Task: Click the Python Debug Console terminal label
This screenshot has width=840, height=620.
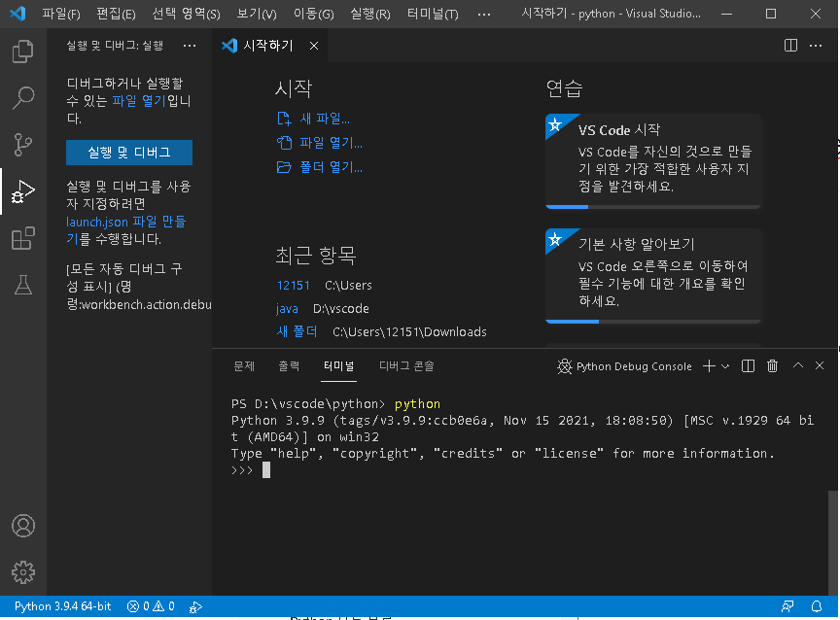Action: pyautogui.click(x=624, y=366)
